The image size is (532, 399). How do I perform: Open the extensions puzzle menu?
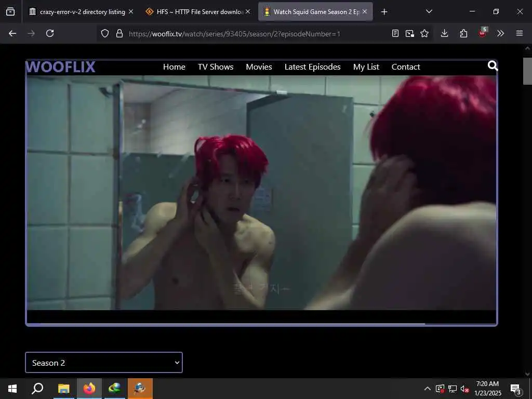(x=463, y=33)
